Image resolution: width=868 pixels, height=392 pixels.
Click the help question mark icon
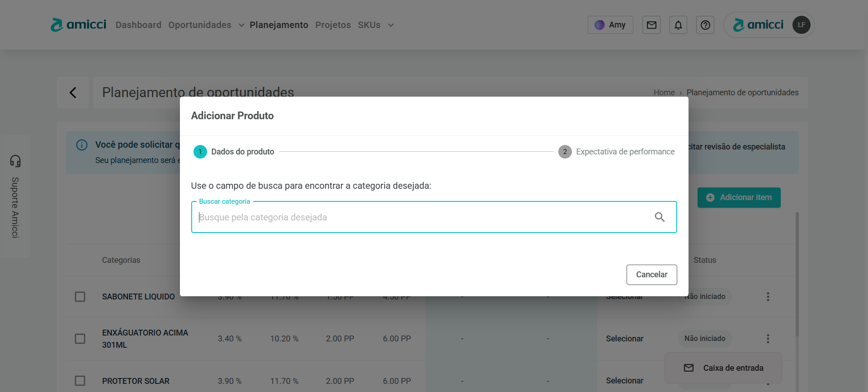705,25
